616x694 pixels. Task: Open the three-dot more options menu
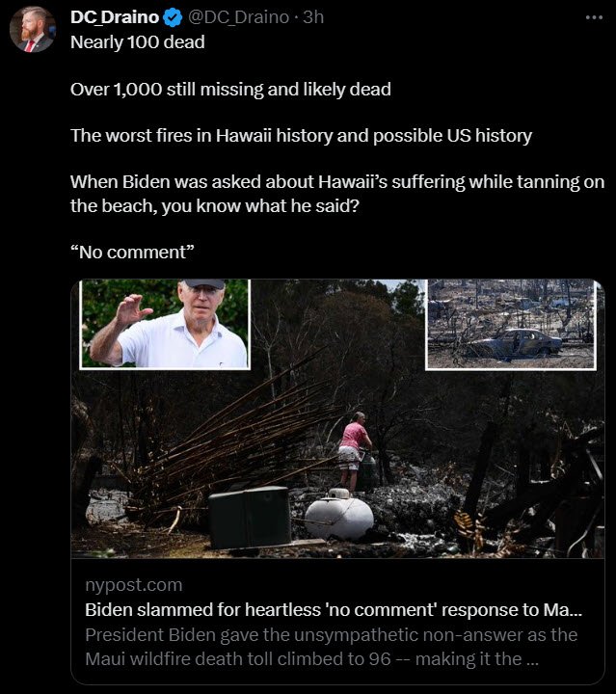pyautogui.click(x=594, y=17)
